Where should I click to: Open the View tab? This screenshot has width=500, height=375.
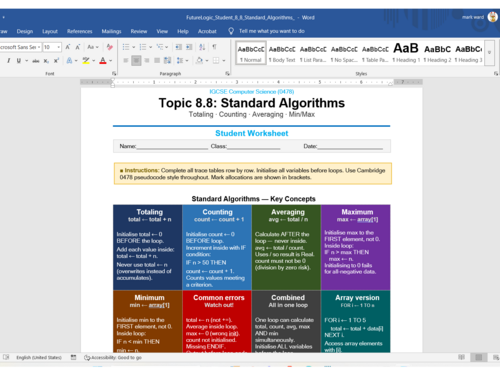(162, 31)
